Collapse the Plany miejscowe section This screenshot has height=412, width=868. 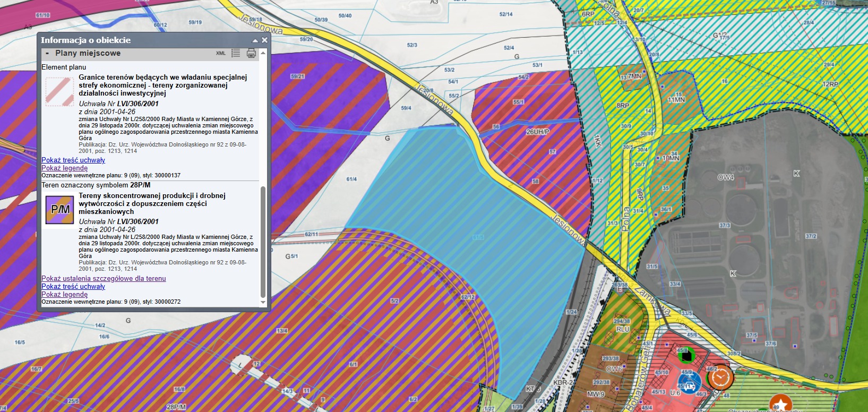click(x=47, y=53)
